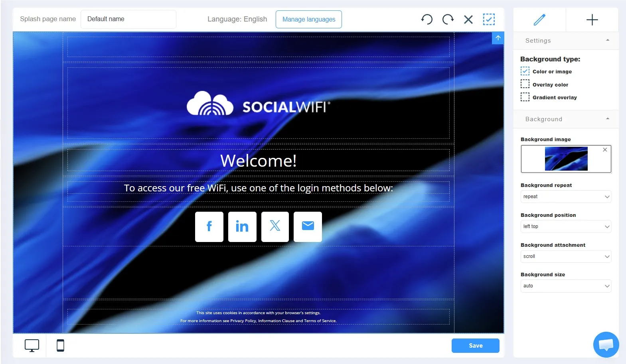626x364 pixels.
Task: Click the LinkedIn login icon
Action: pos(242,226)
